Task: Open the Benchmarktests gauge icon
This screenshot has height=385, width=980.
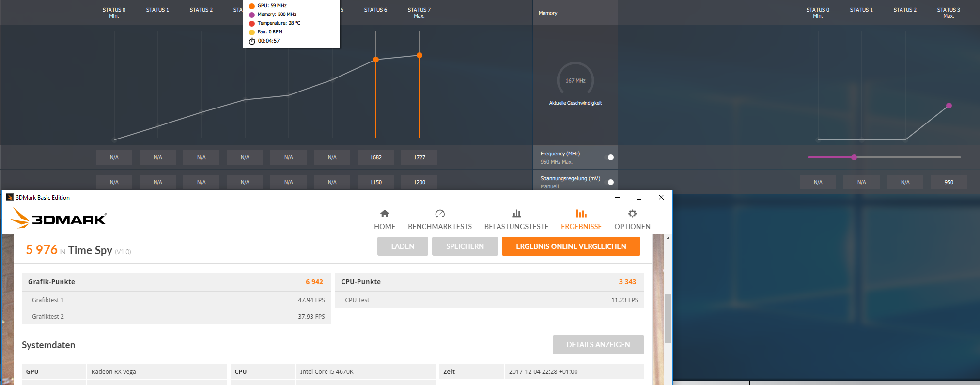Action: (440, 214)
